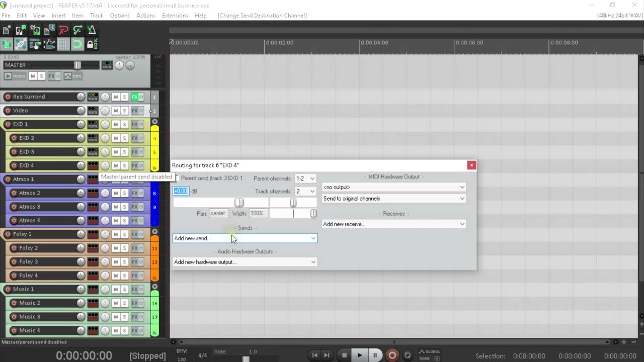Mute the Foley 2 track
This screenshot has width=644, height=362.
pos(116,248)
